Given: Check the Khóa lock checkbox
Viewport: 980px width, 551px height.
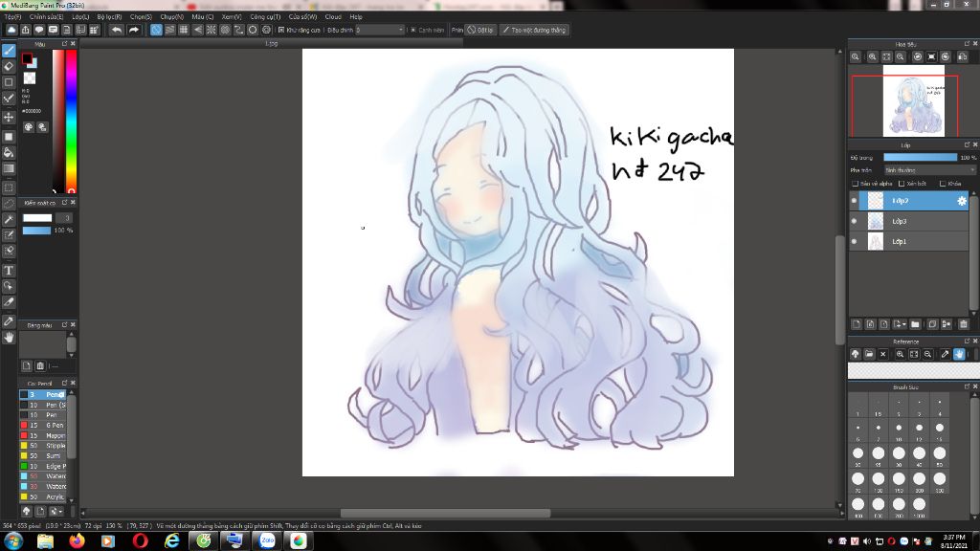Looking at the screenshot, I should coord(943,184).
